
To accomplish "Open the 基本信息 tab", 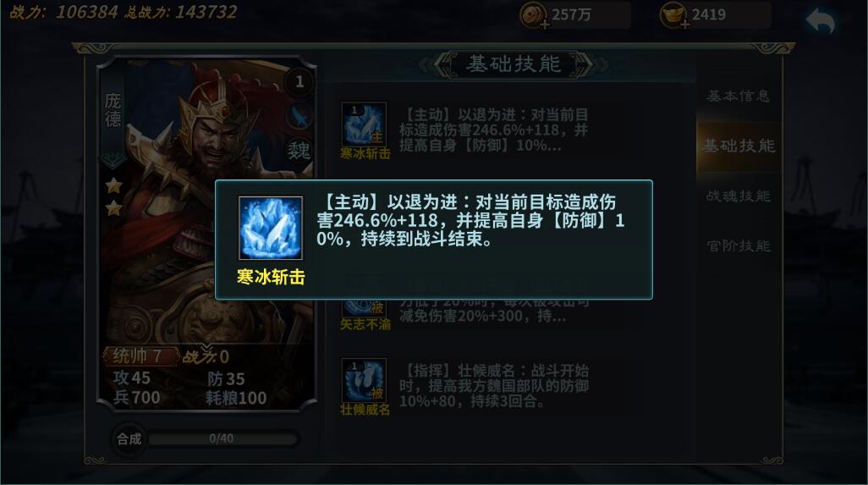I will tap(739, 96).
